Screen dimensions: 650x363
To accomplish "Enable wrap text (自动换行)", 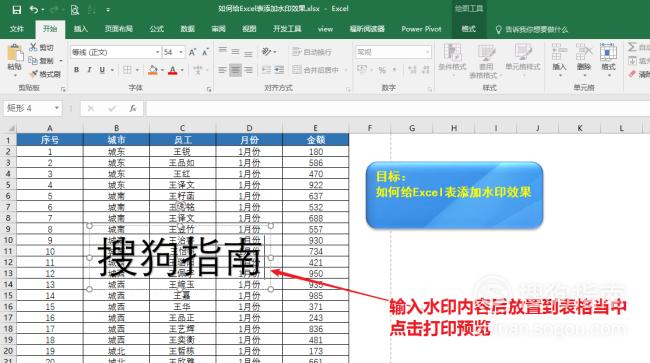I will point(312,51).
